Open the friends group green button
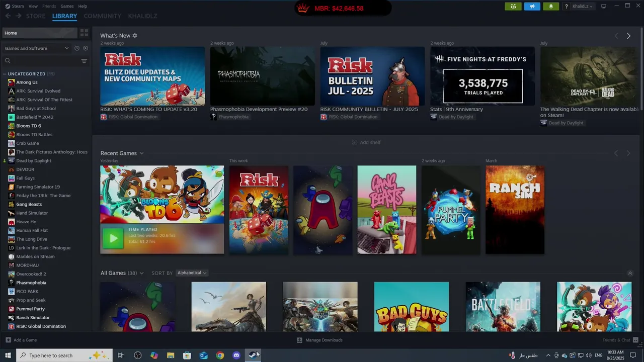644x362 pixels. (513, 6)
